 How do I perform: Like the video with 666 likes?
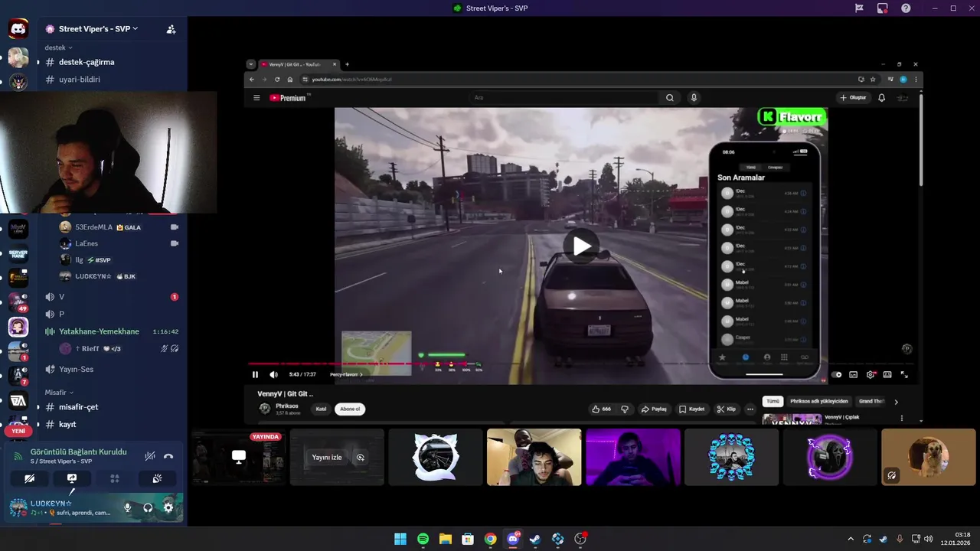602,409
